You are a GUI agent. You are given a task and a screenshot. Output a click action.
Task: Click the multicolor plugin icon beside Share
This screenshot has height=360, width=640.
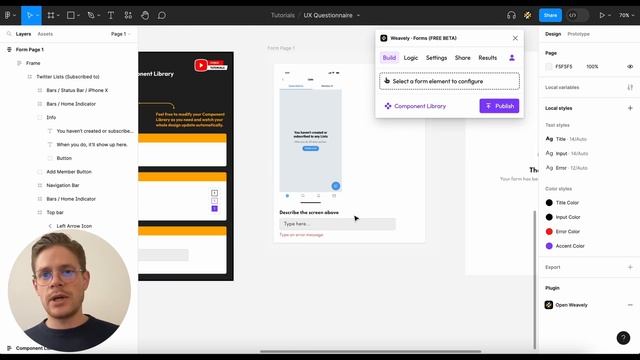tap(528, 15)
